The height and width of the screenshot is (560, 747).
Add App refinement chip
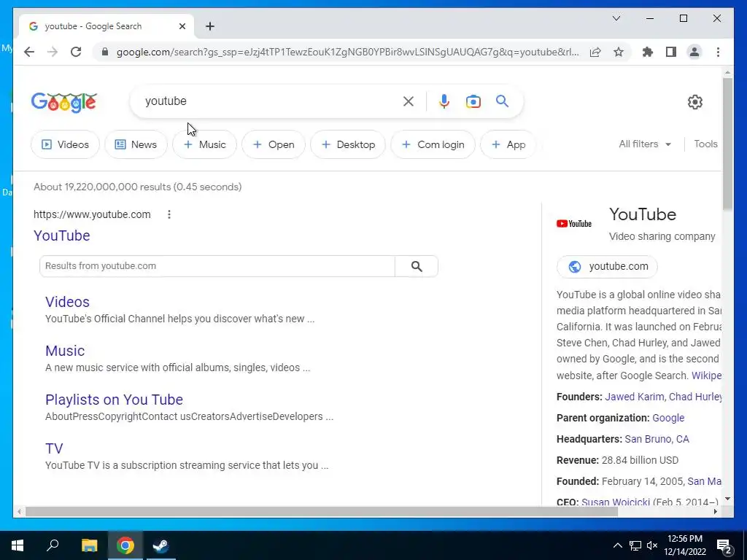pos(508,144)
